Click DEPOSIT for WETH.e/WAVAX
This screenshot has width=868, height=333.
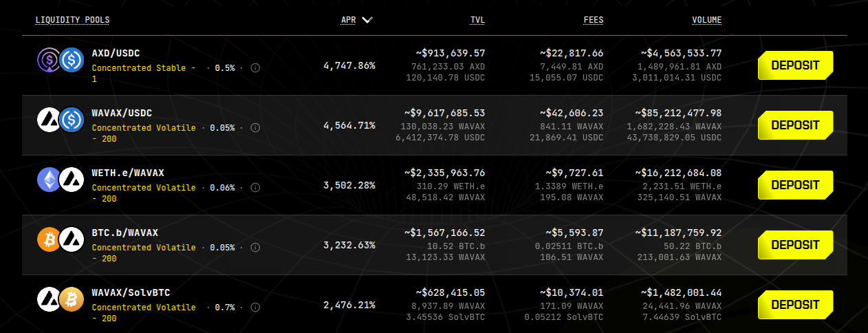[x=795, y=186]
